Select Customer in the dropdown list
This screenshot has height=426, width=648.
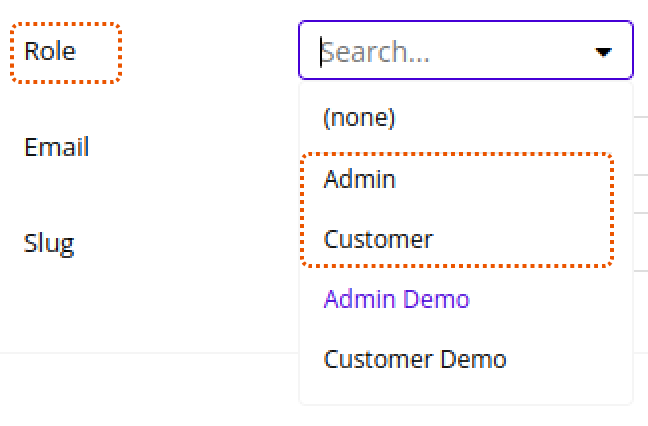tap(378, 240)
